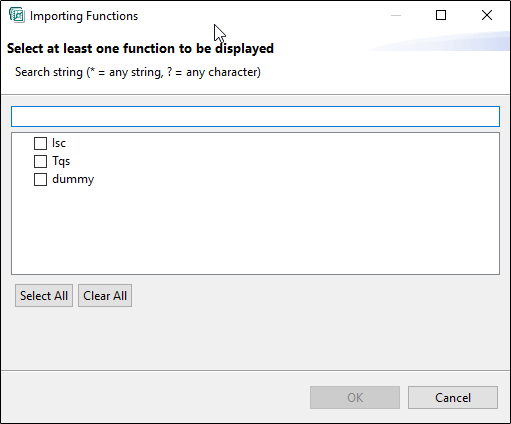Maximize the Importing Functions window

pos(441,15)
